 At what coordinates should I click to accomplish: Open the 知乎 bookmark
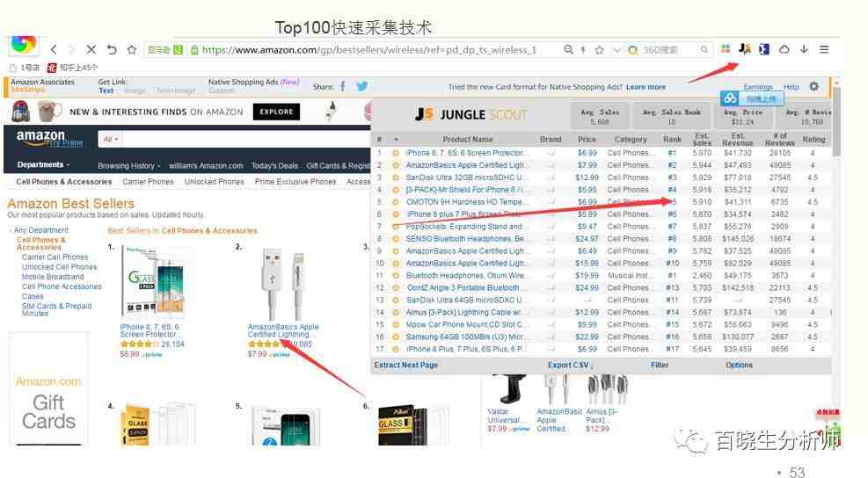click(72, 68)
